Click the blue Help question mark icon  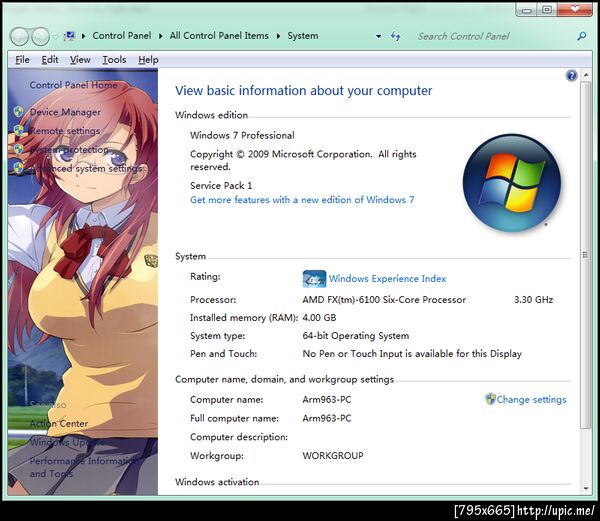point(571,76)
